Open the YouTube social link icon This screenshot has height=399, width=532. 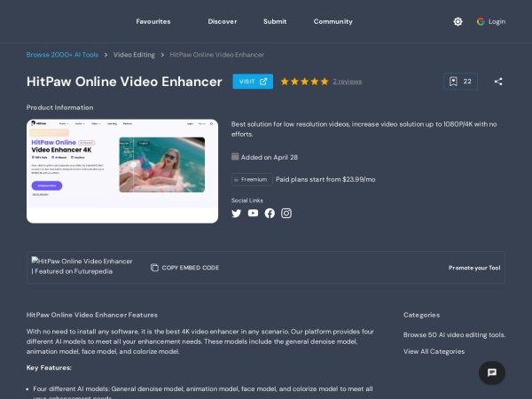click(254, 213)
